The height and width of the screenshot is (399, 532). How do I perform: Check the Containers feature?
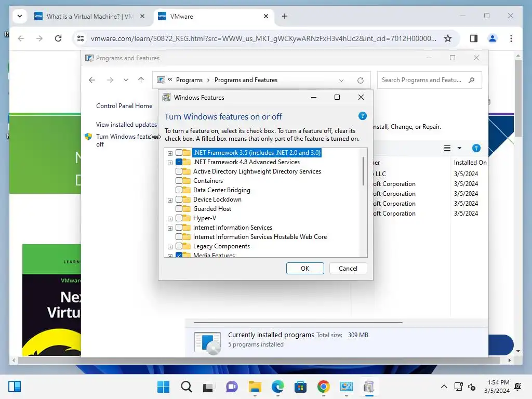(179, 181)
